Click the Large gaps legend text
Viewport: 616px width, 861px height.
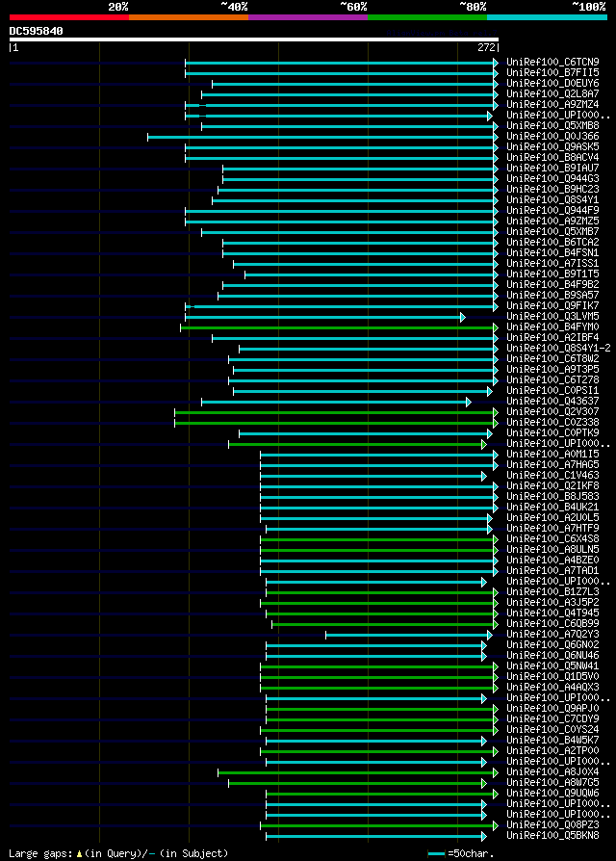tap(41, 854)
